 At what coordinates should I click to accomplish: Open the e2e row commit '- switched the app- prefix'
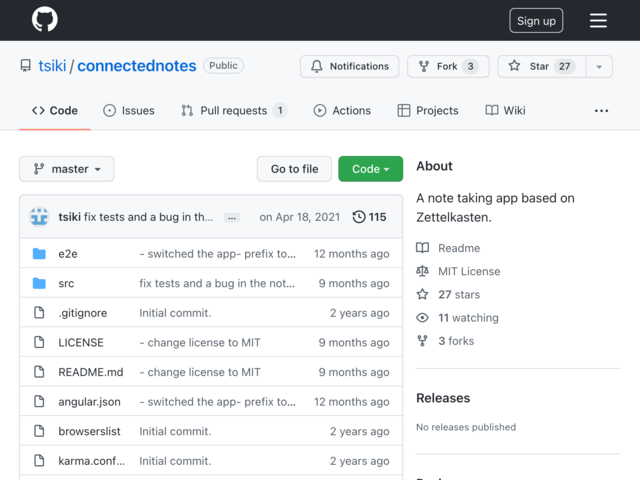pyautogui.click(x=218, y=254)
